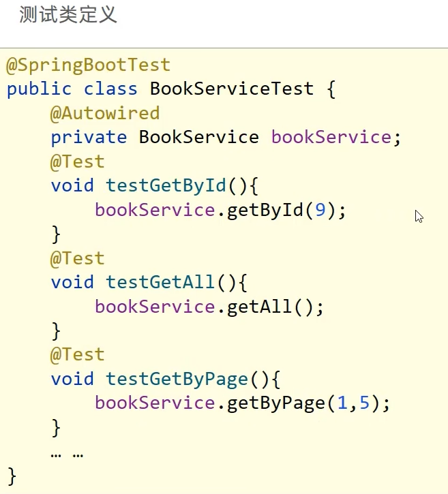Click the getByPage method call
Screen dimensions: 448x494
pos(275,403)
